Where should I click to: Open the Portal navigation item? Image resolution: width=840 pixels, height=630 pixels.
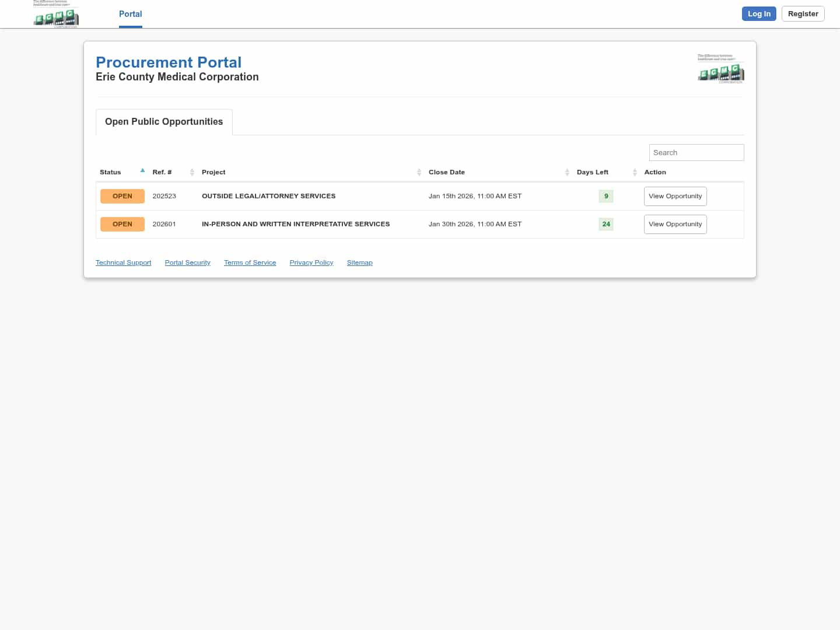[130, 14]
